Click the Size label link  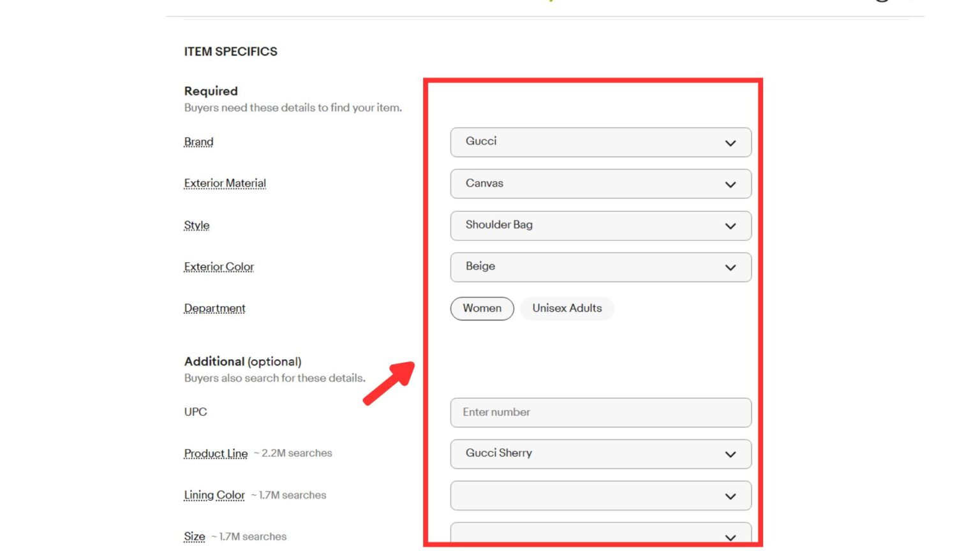pyautogui.click(x=195, y=537)
